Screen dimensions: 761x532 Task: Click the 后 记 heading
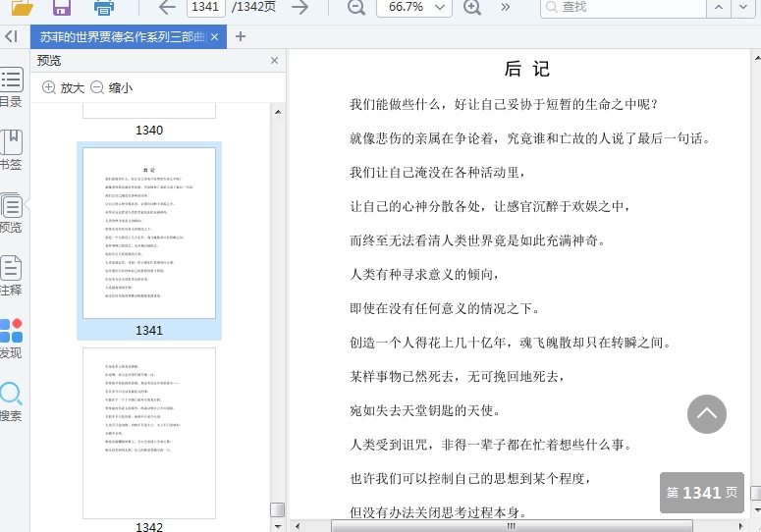coord(526,69)
